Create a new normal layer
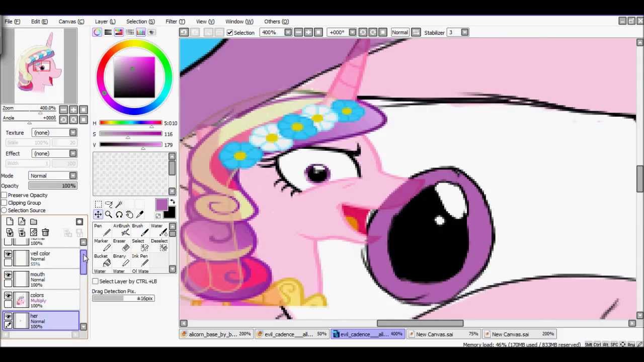This screenshot has height=362, width=644. pos(10,222)
